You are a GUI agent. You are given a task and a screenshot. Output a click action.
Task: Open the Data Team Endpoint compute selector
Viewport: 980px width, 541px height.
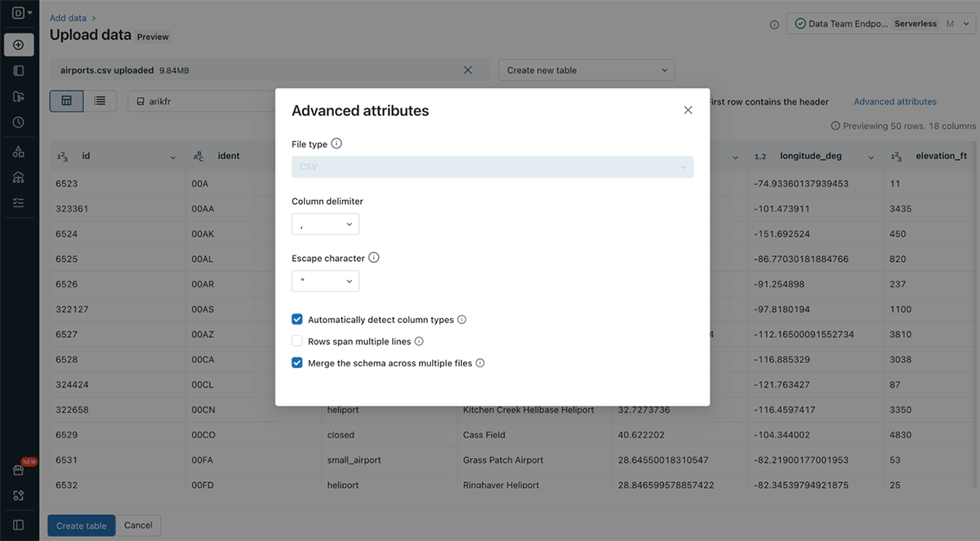pos(878,24)
